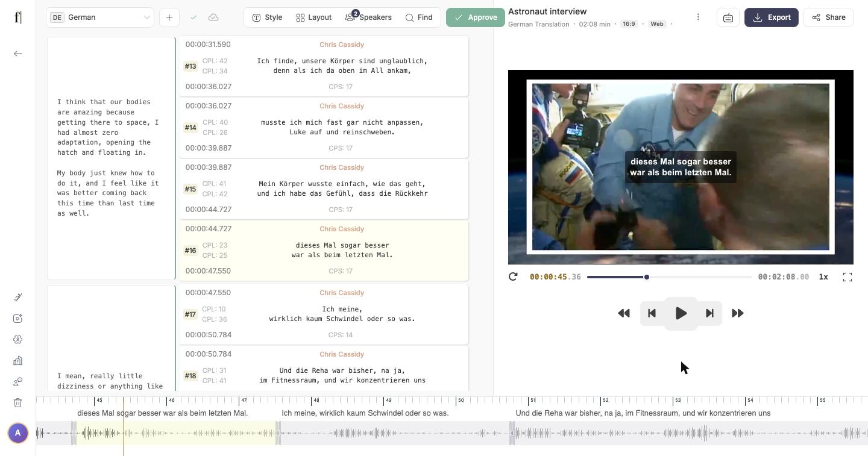Open the Layout menu
Viewport: 868px width, 456px height.
314,17
